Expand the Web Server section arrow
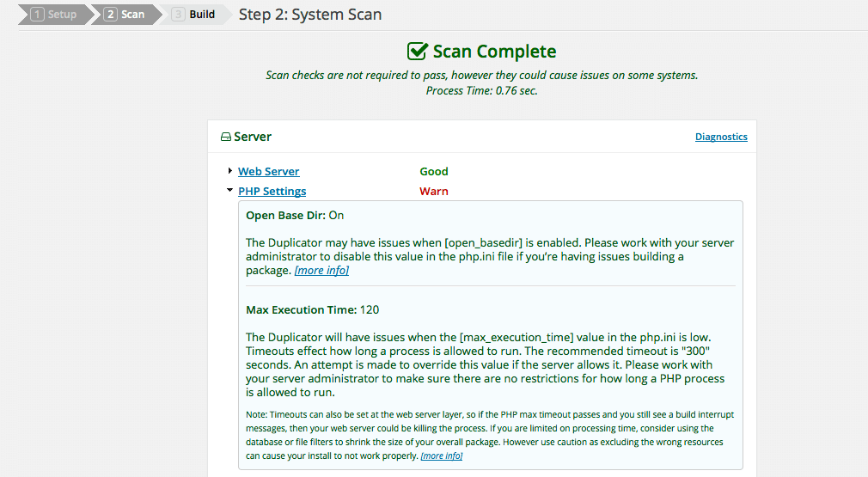The image size is (868, 477). (x=229, y=171)
